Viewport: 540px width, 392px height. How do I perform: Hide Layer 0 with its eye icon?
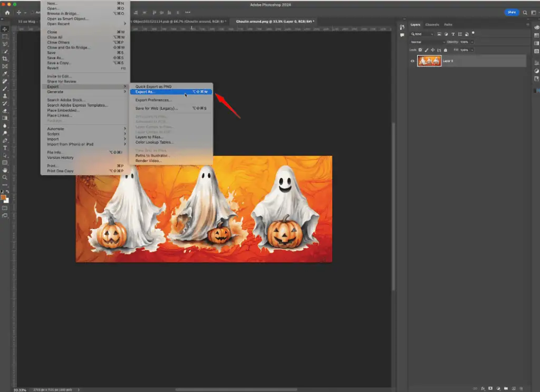413,61
